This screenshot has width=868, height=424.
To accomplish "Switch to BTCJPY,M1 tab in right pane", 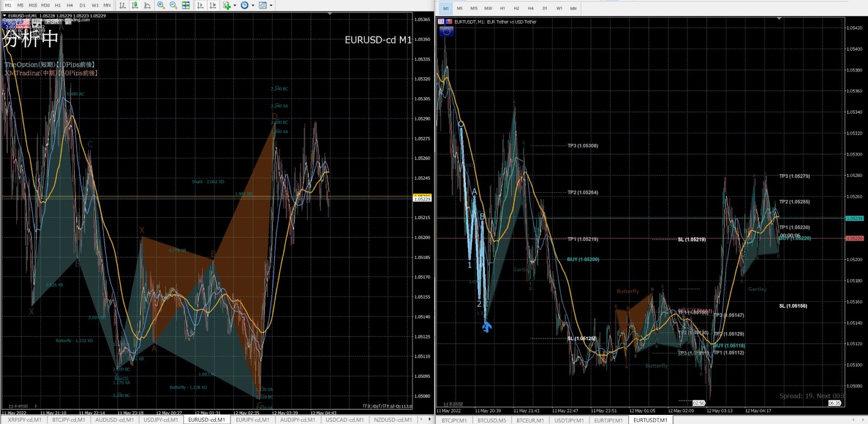I will coord(454,420).
